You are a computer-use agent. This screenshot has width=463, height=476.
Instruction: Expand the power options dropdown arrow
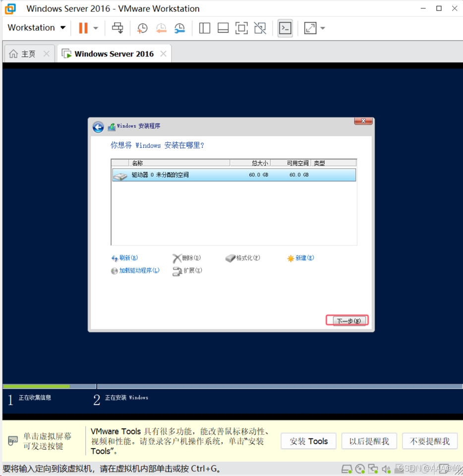click(x=96, y=28)
